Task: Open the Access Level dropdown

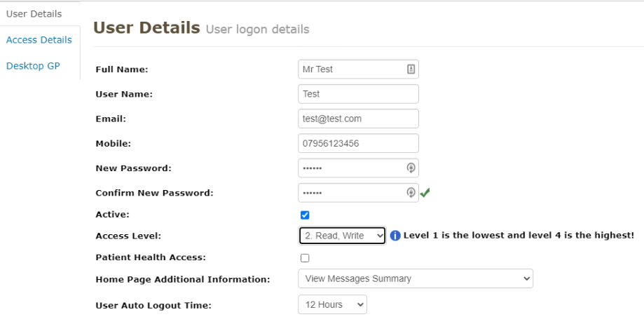Action: click(x=342, y=236)
